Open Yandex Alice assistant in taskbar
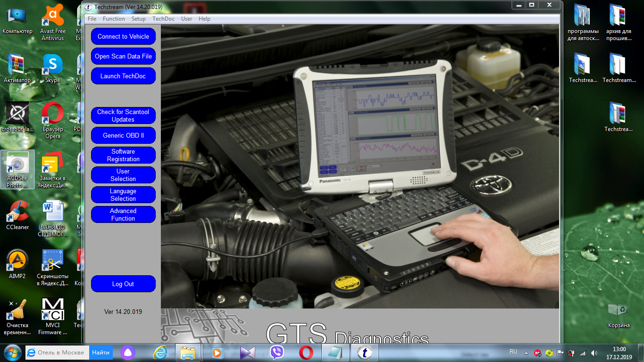Image resolution: width=644 pixels, height=362 pixels. click(x=127, y=352)
